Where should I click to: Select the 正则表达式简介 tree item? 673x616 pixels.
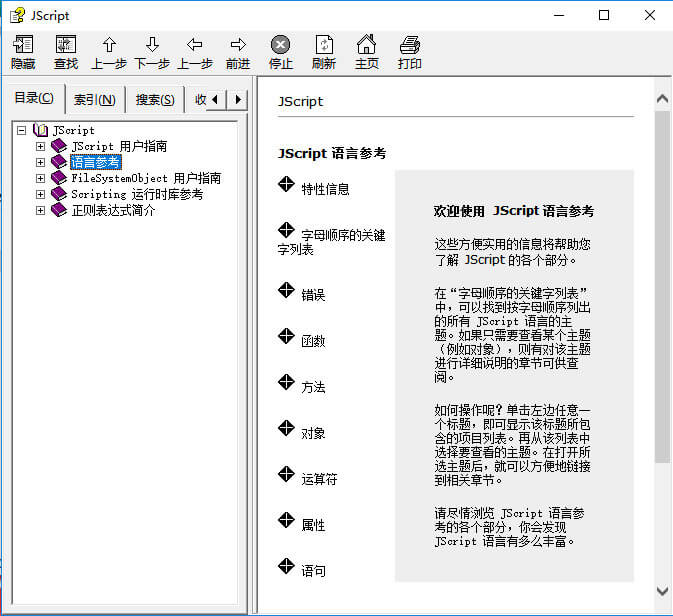click(x=113, y=210)
